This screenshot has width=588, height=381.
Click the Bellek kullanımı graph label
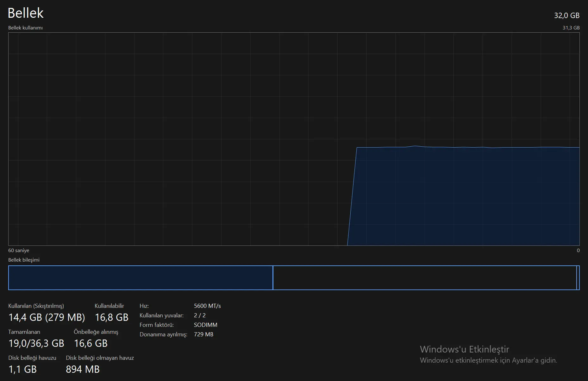[25, 28]
